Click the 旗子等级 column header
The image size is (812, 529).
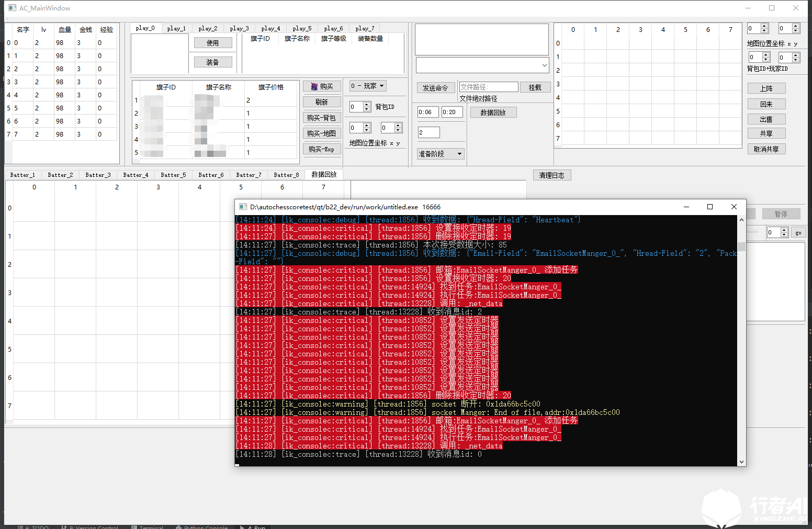pos(333,39)
